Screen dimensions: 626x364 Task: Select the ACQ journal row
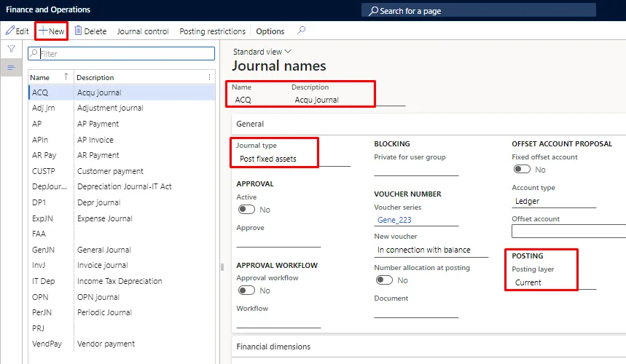pyautogui.click(x=122, y=92)
